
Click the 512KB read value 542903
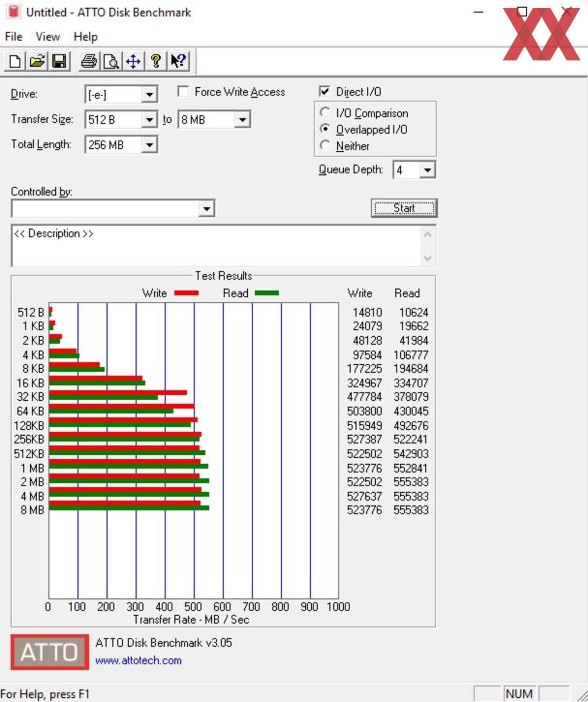(x=411, y=454)
